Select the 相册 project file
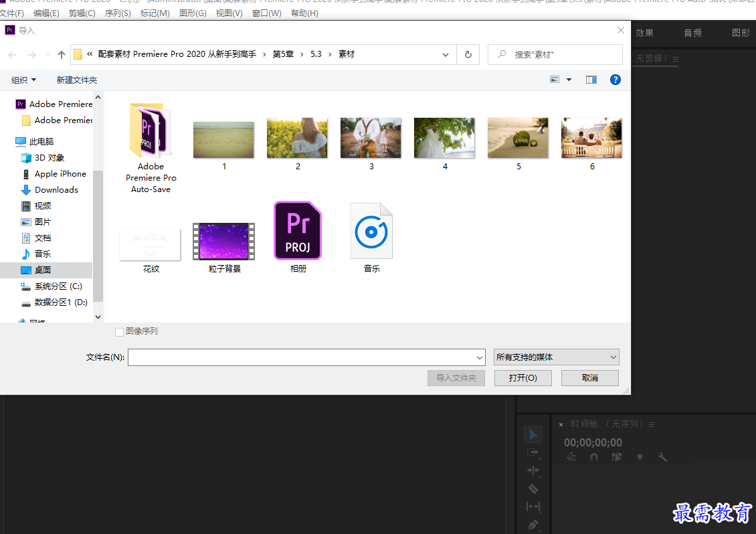Viewport: 756px width, 534px height. point(298,237)
